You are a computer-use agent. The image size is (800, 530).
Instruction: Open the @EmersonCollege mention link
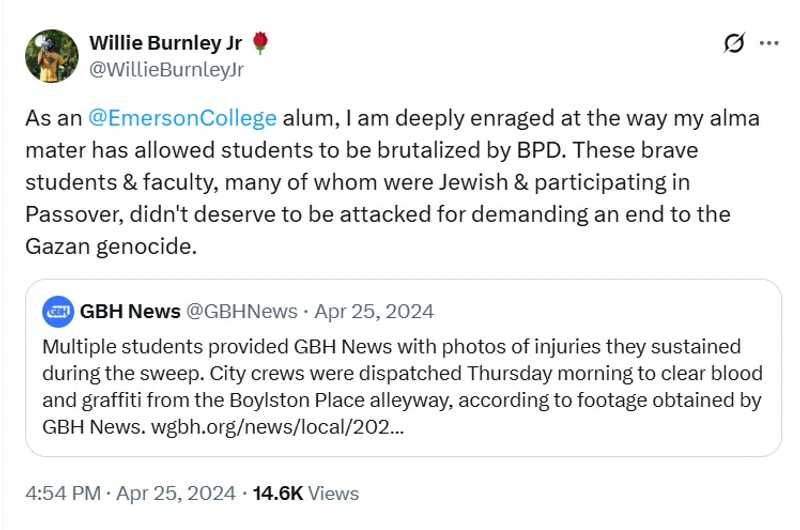coord(182,118)
